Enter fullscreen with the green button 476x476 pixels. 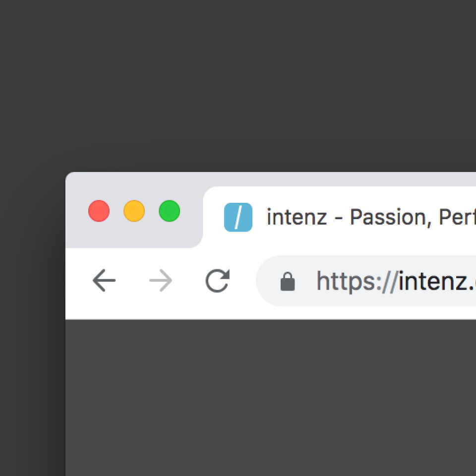pyautogui.click(x=170, y=211)
